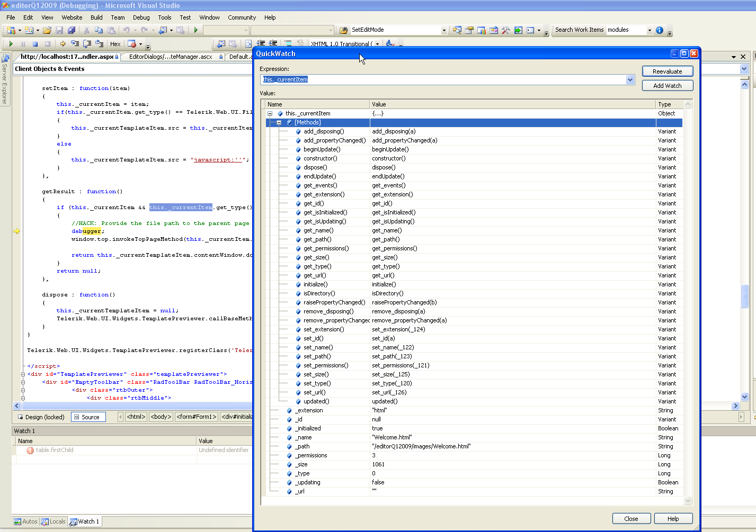The width and height of the screenshot is (756, 532).
Task: Open the Breakpoints window icon
Action: tap(132, 44)
